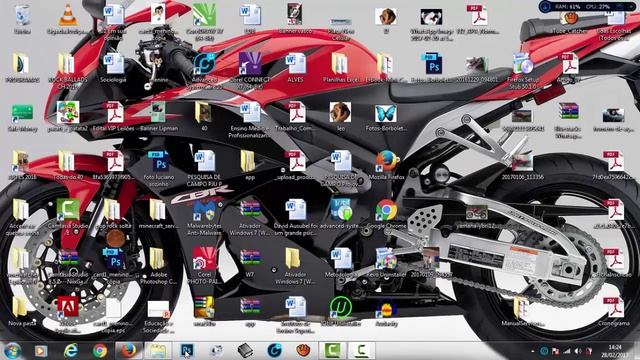Launch Revo Uninstaller shortcut
640x360 pixels.
386,258
